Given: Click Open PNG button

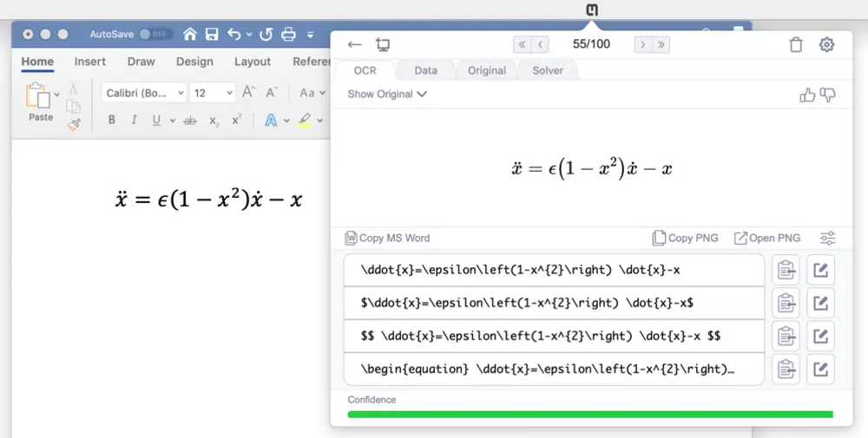Looking at the screenshot, I should (x=767, y=239).
